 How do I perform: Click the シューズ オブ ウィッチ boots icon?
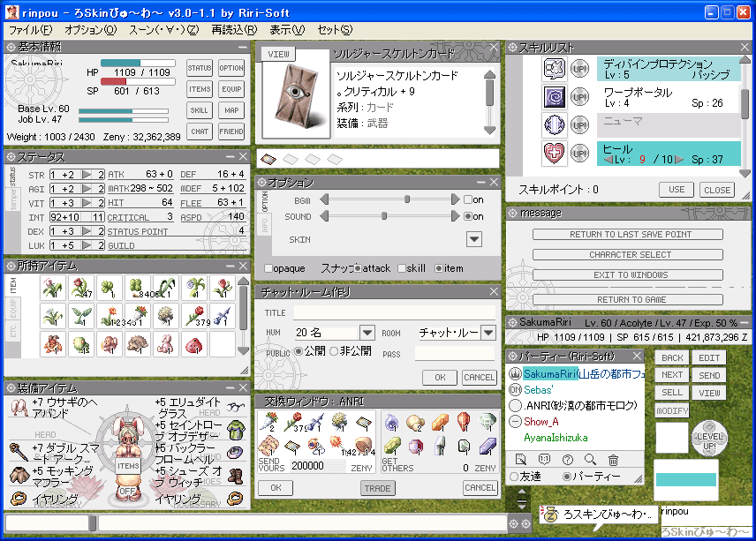[235, 476]
